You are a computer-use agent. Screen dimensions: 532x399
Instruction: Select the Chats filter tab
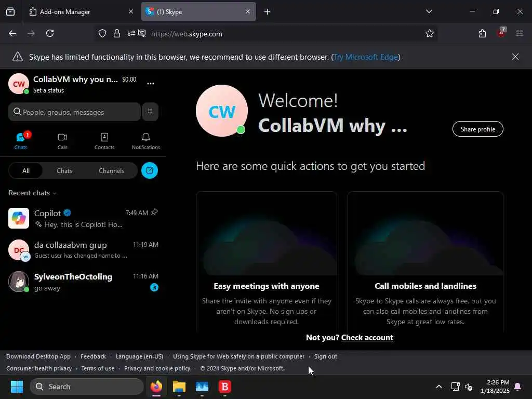pyautogui.click(x=64, y=170)
